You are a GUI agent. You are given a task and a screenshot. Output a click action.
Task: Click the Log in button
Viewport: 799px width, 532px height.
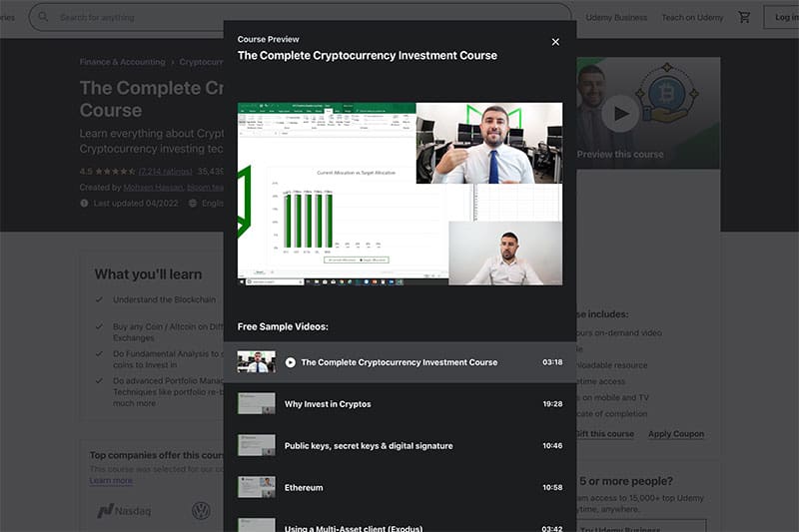pos(782,17)
